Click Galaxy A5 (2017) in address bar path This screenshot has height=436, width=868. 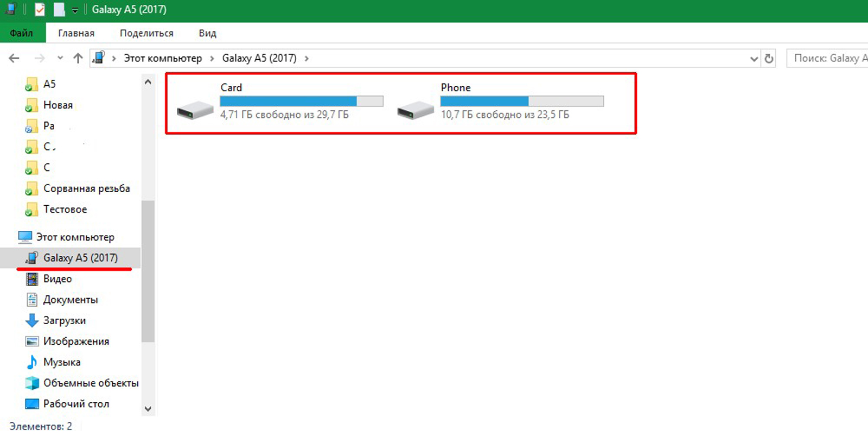click(259, 58)
